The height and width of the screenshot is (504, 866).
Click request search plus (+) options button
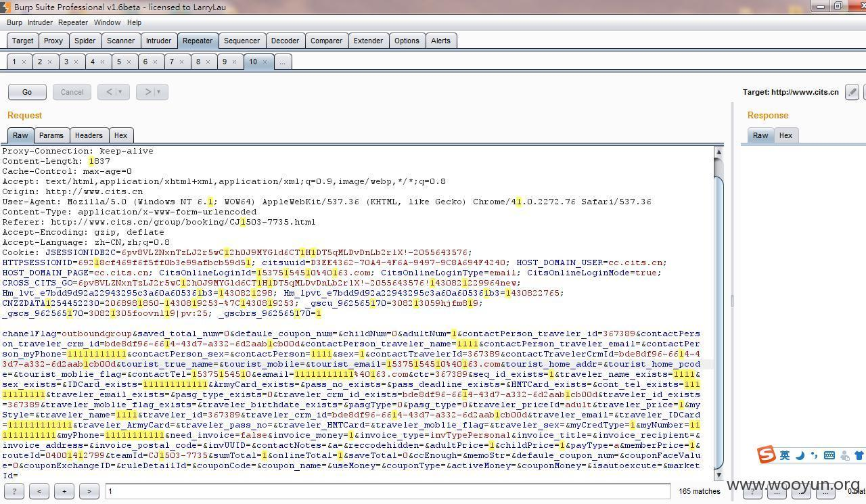[x=64, y=491]
